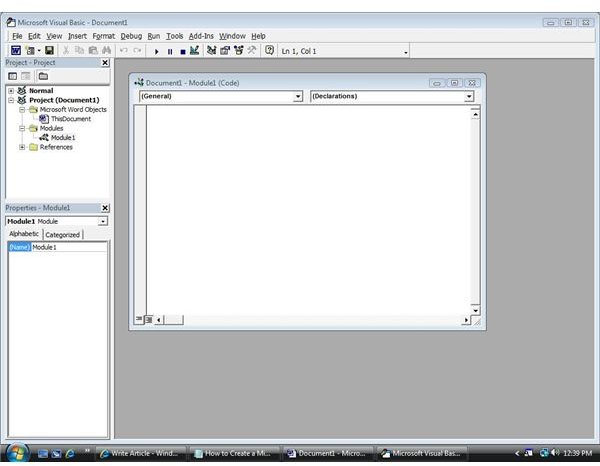Viewport: 600px width, 466px height.
Task: Click inside the blank code editor area
Action: pos(308,210)
